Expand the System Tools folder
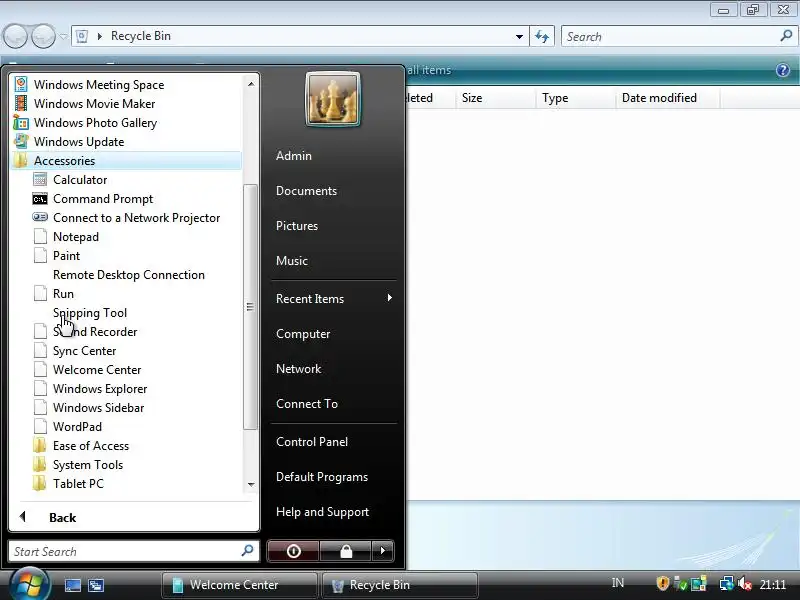The image size is (800, 600). [x=88, y=465]
